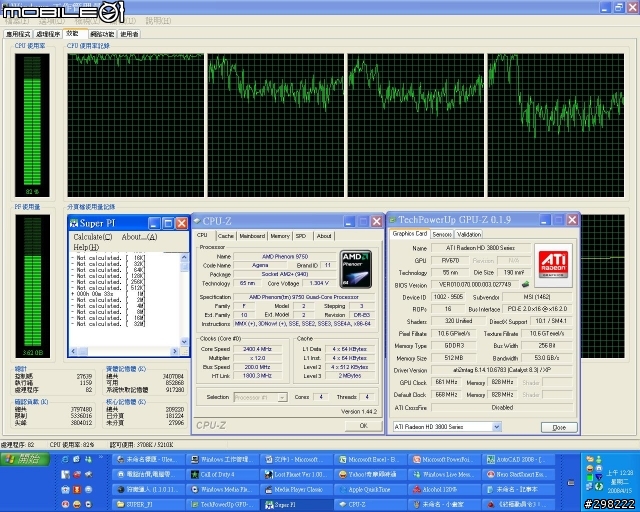Click the CPU-Z taskbar button
Image resolution: width=640 pixels, height=512 pixels.
pyautogui.click(x=370, y=504)
